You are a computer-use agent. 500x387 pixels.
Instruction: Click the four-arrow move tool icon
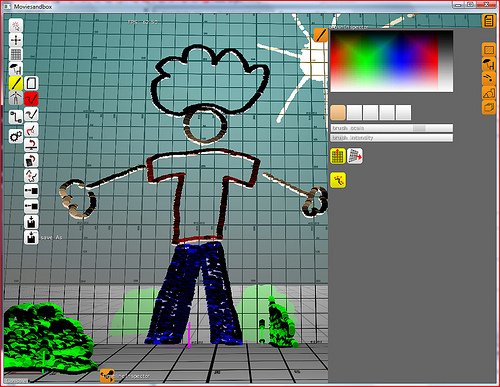[x=16, y=41]
